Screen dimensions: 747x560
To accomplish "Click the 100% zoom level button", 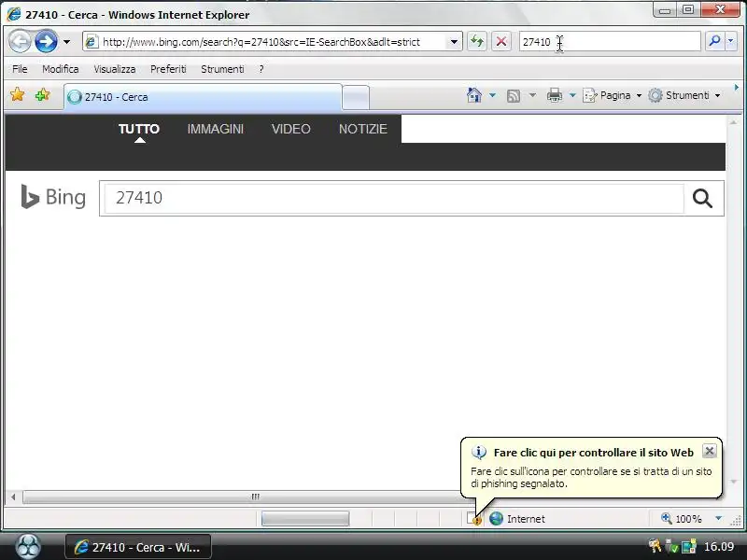I will tap(682, 519).
